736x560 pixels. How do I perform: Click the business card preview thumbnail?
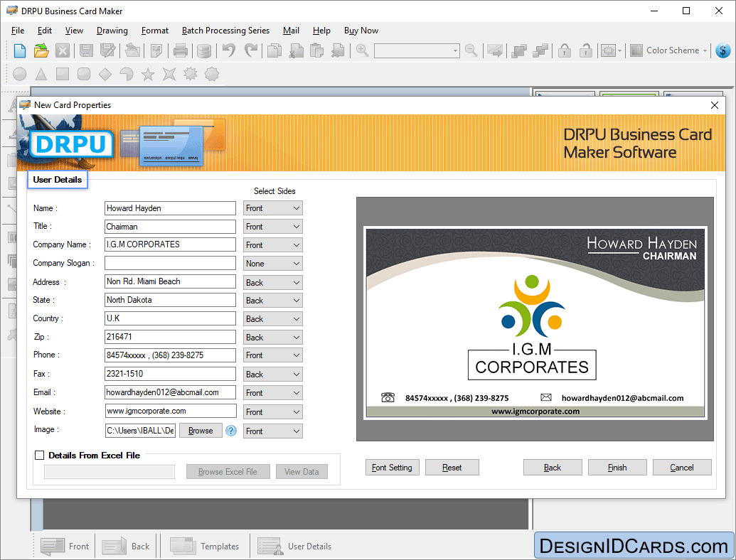(x=535, y=323)
